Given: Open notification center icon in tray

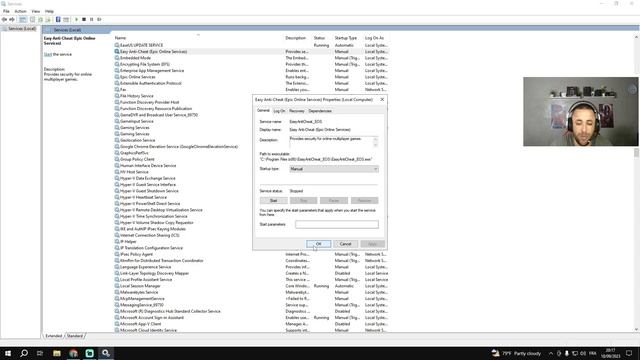Looking at the screenshot, I should pos(629,353).
